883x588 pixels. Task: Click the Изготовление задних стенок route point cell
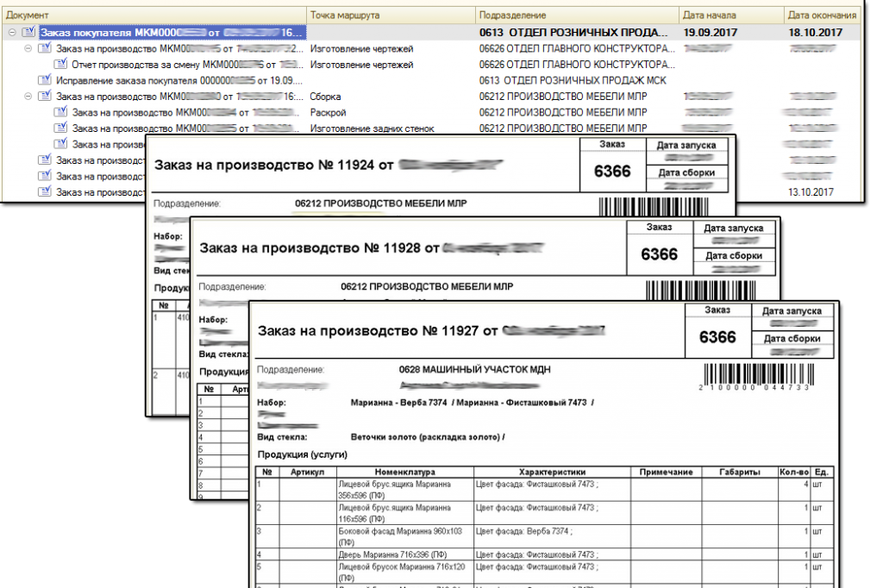pos(373,129)
